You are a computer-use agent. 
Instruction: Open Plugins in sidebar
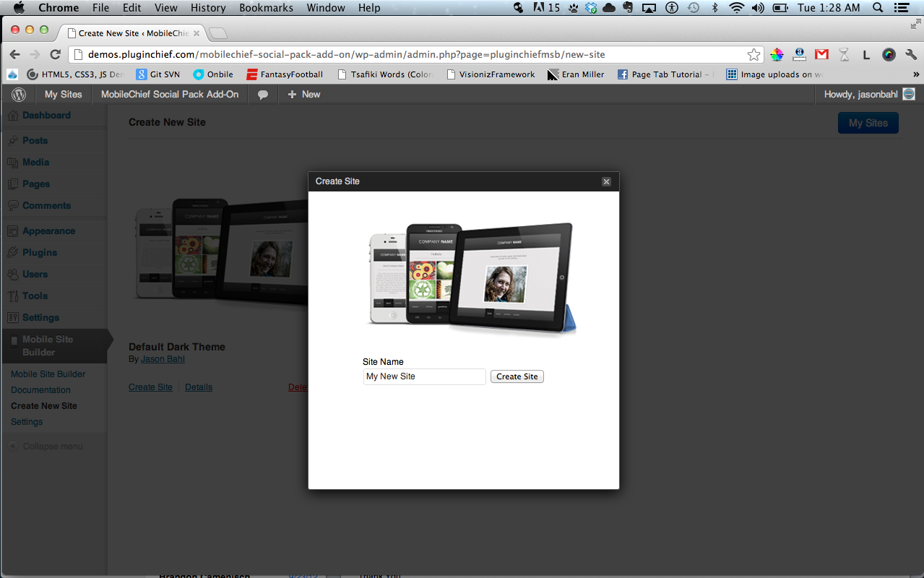coord(40,253)
